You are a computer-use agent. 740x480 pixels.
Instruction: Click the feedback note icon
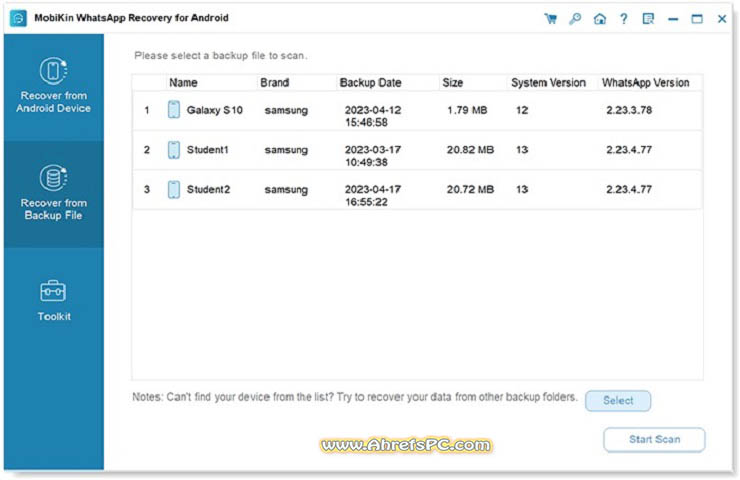648,19
